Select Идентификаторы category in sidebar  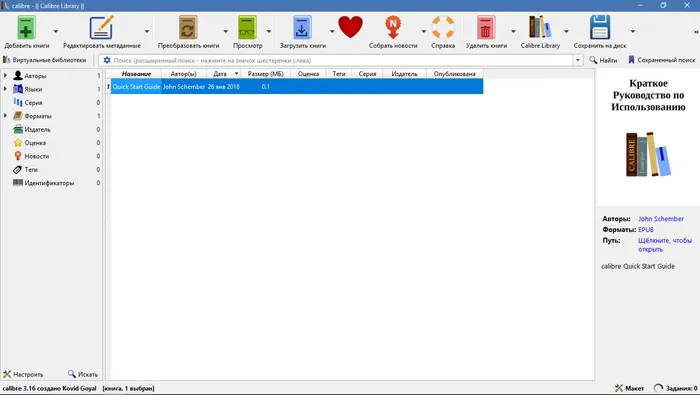point(49,183)
